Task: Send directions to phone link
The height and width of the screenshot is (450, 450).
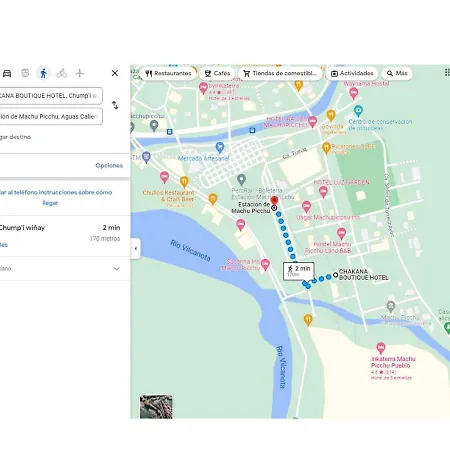Action: click(55, 197)
